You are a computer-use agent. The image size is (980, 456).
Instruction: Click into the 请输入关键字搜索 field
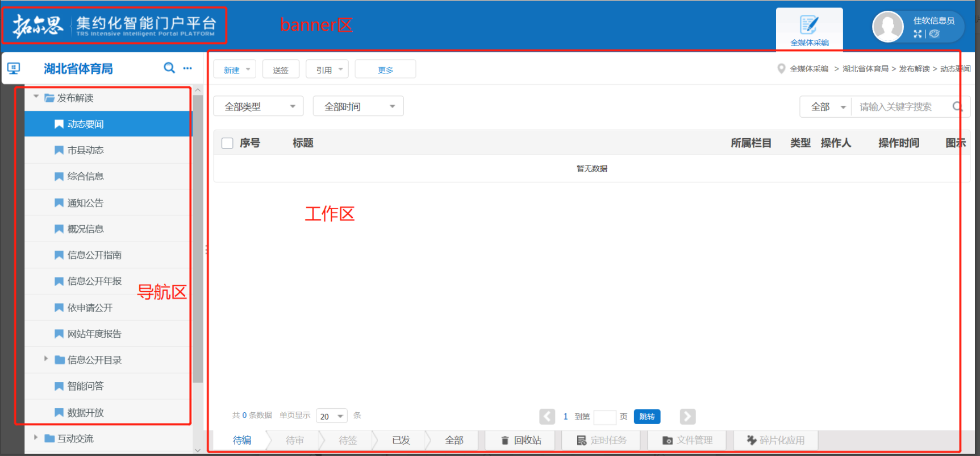[x=902, y=106]
